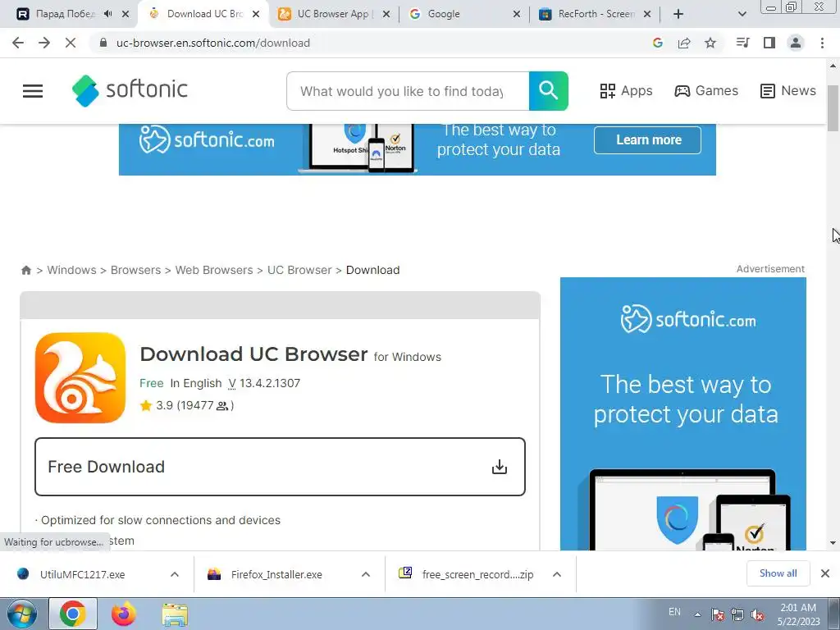This screenshot has width=840, height=630.
Task: Submit search with the magnifier button
Action: pos(549,91)
